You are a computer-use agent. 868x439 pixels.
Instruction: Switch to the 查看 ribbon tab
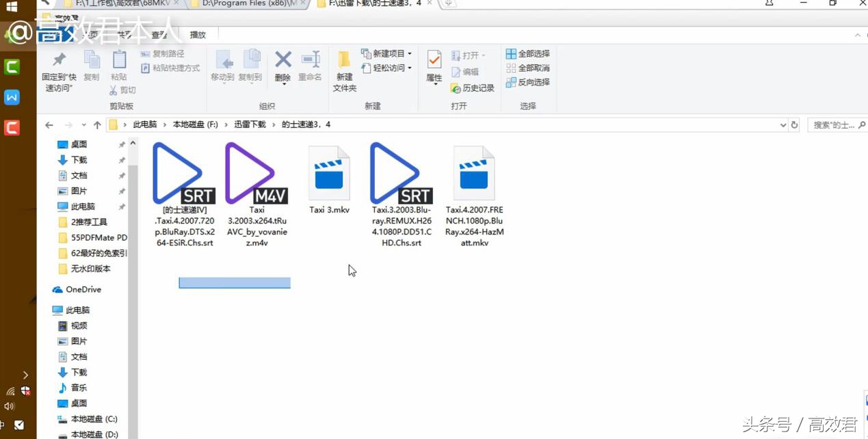pos(159,35)
